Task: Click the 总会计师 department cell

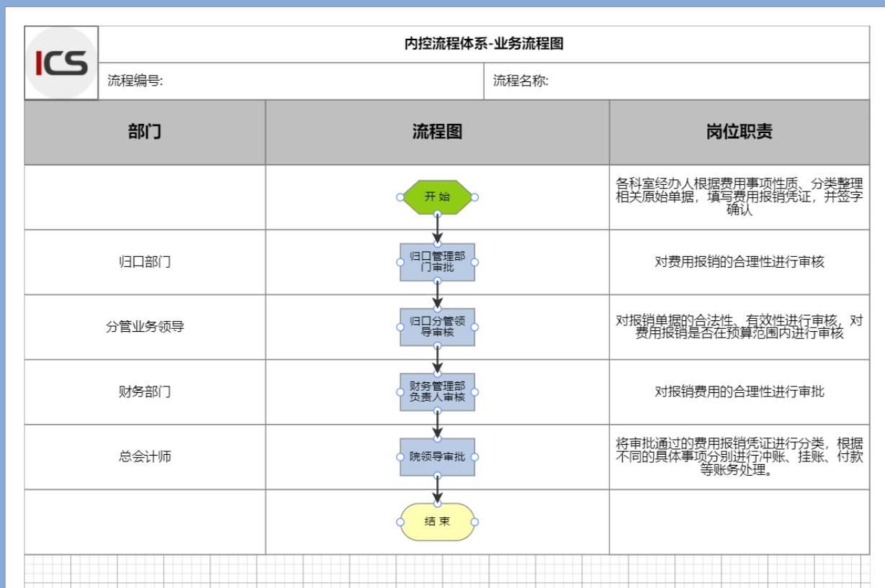Action: pos(145,457)
